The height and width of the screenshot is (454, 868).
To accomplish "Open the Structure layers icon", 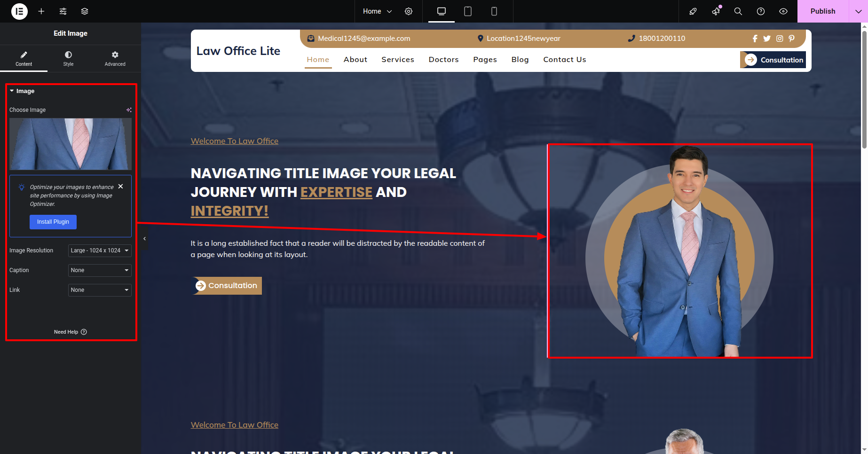I will tap(85, 11).
